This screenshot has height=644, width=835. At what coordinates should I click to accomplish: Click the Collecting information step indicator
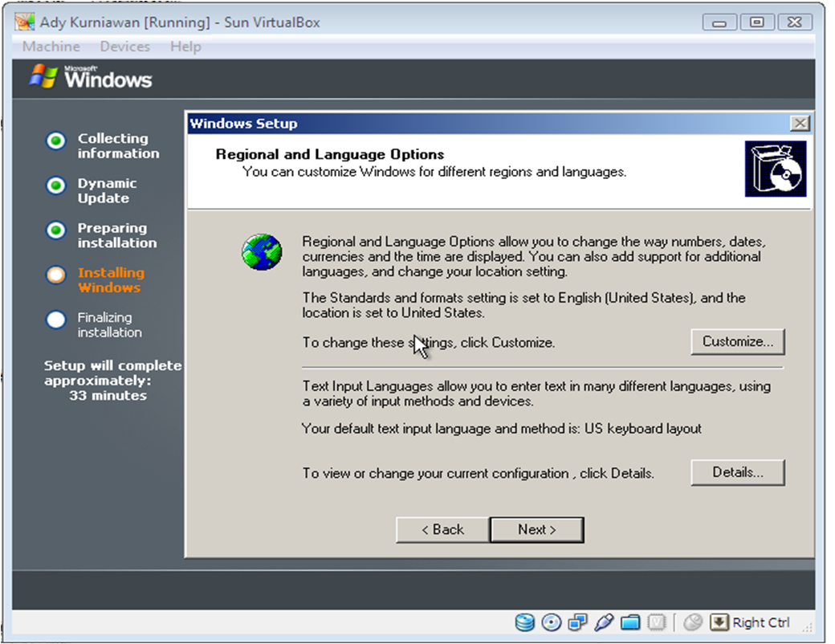pyautogui.click(x=56, y=141)
